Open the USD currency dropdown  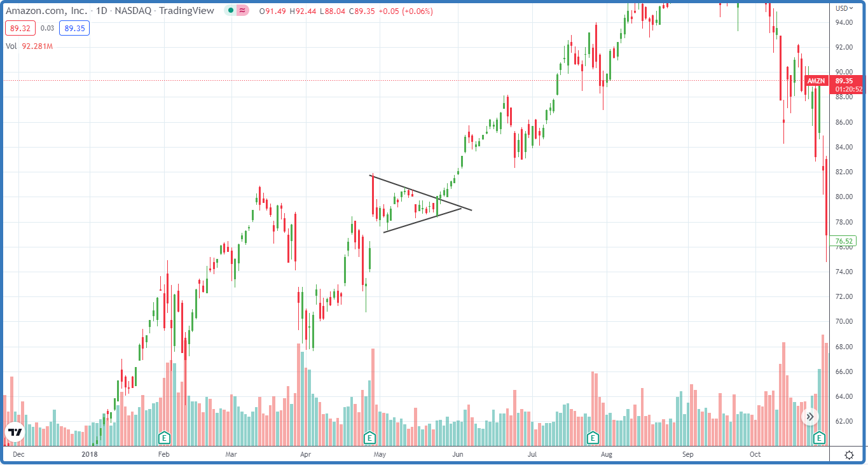click(x=844, y=8)
